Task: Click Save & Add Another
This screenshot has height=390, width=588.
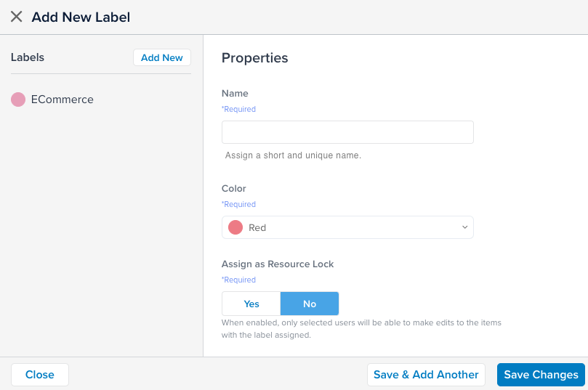Action: point(426,375)
